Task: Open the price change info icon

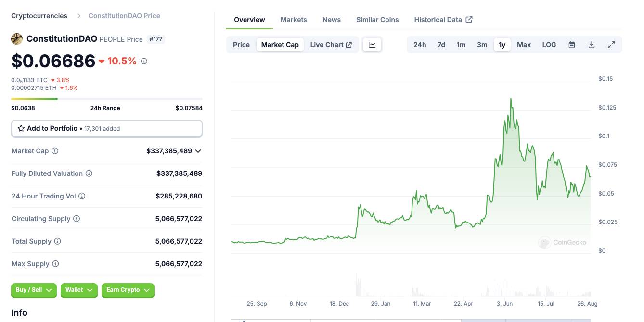Action: (x=144, y=61)
